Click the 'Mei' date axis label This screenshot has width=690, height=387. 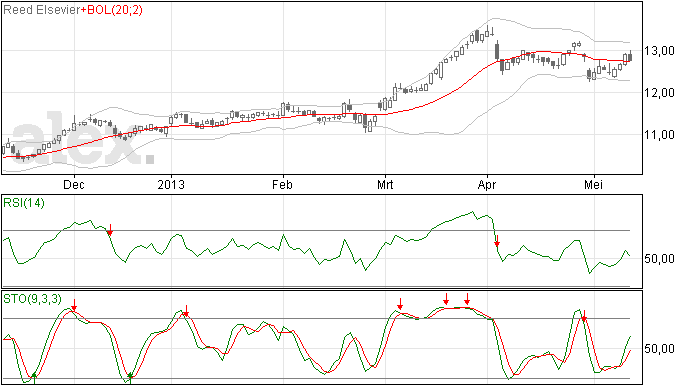click(593, 184)
